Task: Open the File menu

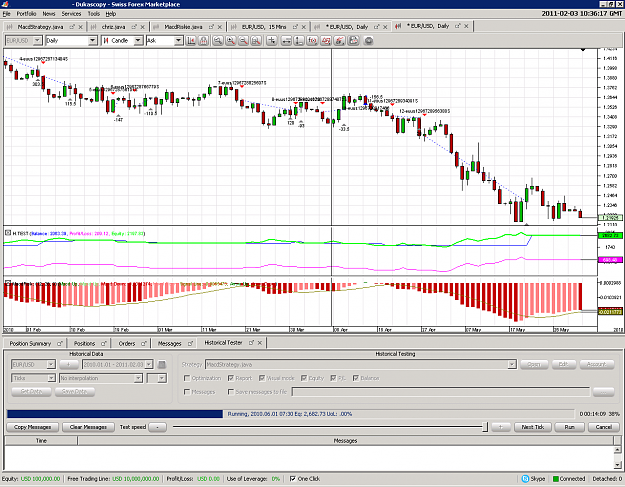Action: click(x=7, y=14)
